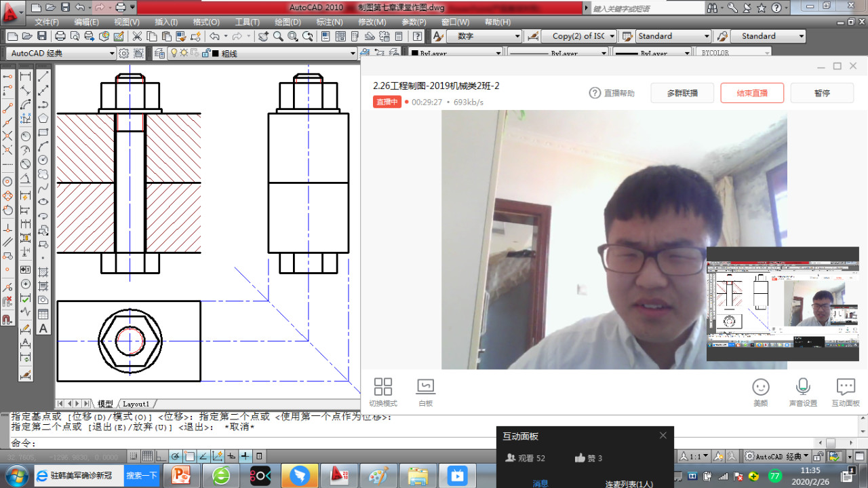Screen dimensions: 868x488
Task: Select the Multiline Text 'A' tool
Action: pos(43,329)
